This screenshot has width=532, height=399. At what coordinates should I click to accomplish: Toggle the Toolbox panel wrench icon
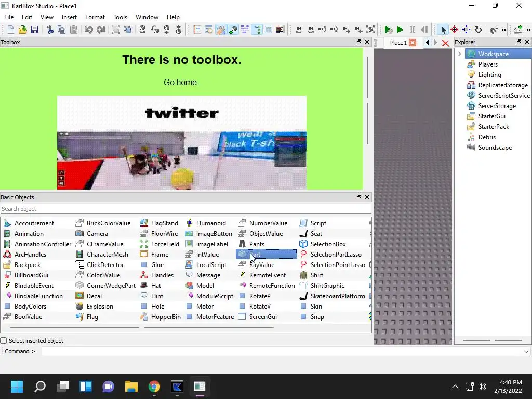point(221,30)
